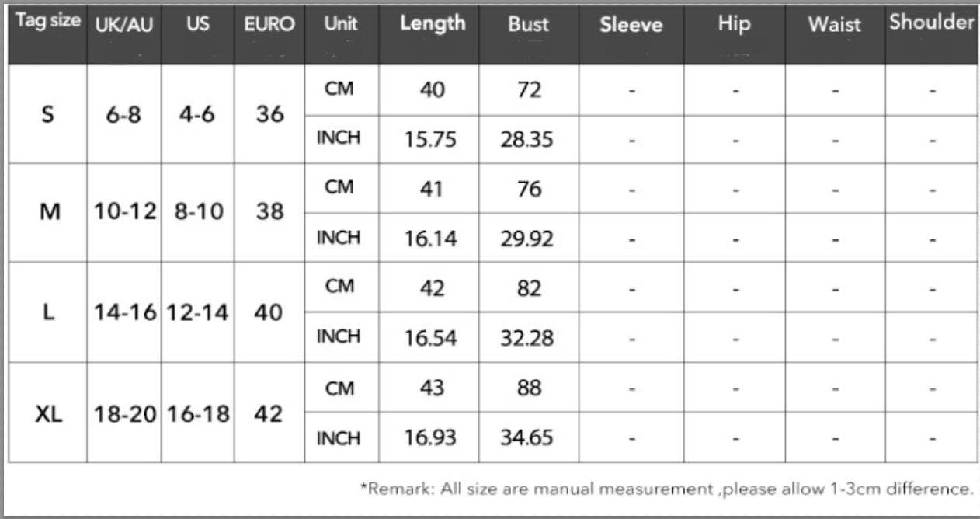Screen dimensions: 980x519
Task: Select the S tag size cell
Action: coord(48,114)
